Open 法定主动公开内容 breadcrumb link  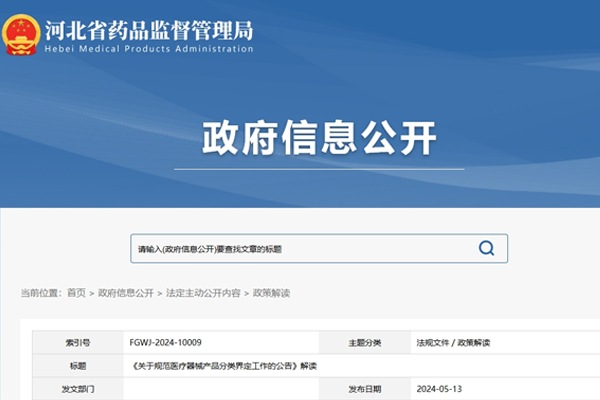[x=203, y=293]
